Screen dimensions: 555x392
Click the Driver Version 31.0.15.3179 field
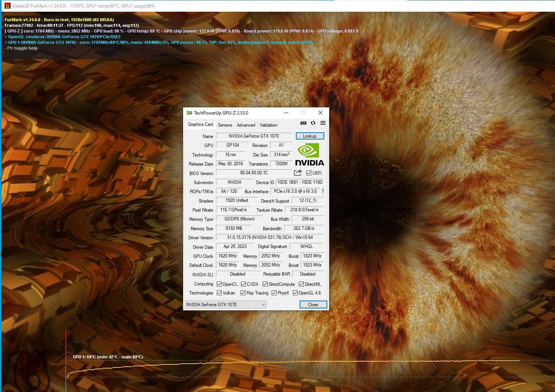270,237
